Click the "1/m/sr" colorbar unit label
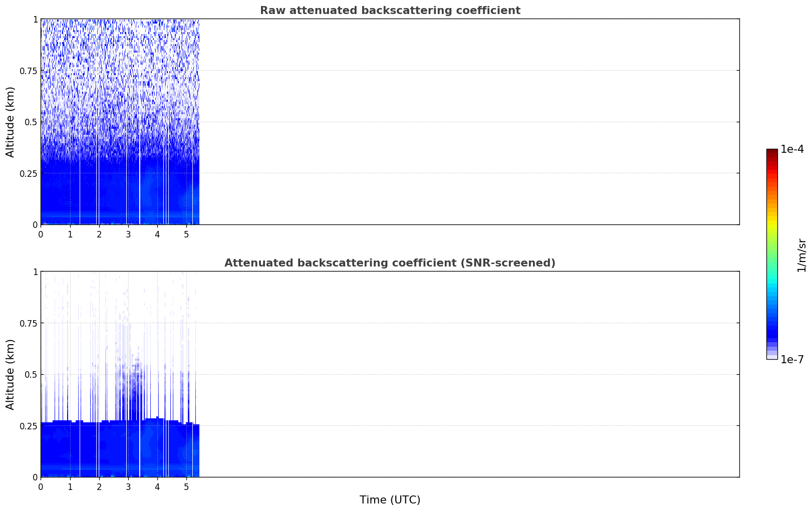812x511 pixels. coord(801,255)
